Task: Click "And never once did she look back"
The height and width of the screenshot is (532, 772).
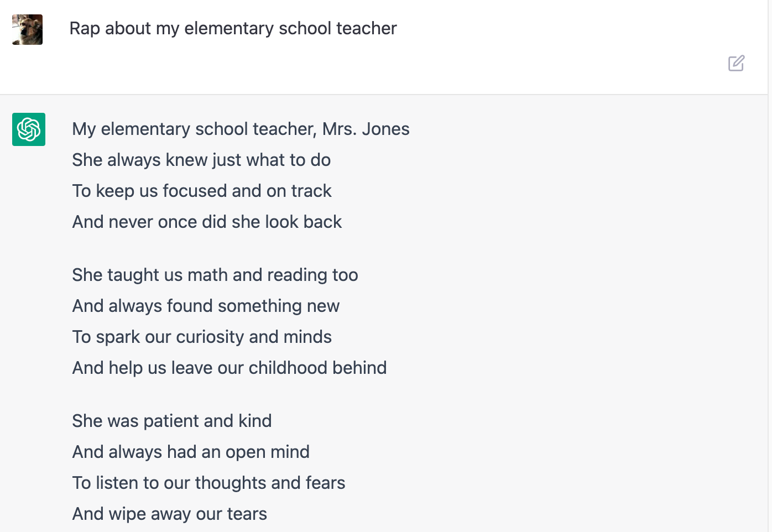Action: (207, 222)
